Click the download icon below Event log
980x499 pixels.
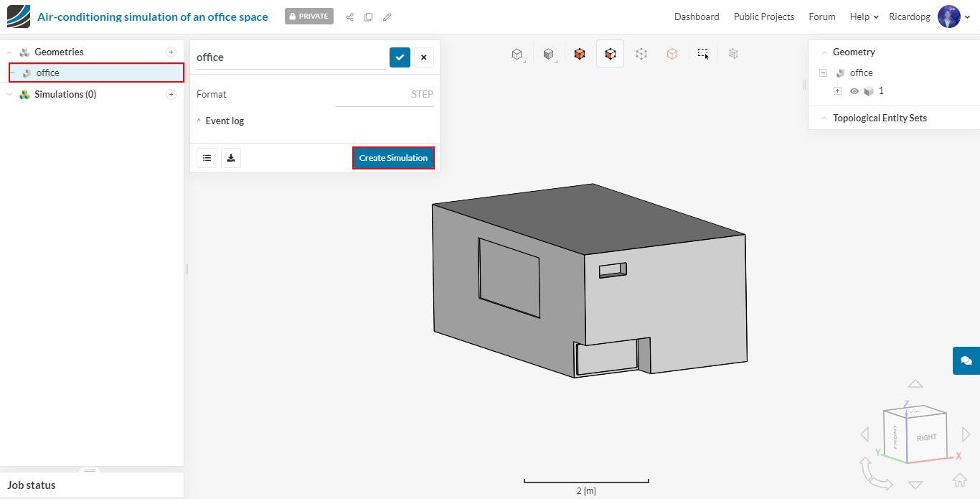[231, 158]
